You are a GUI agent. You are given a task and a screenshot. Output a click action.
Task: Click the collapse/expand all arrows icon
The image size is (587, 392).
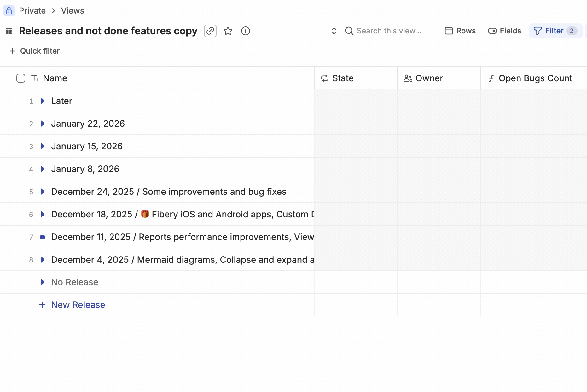pyautogui.click(x=334, y=31)
